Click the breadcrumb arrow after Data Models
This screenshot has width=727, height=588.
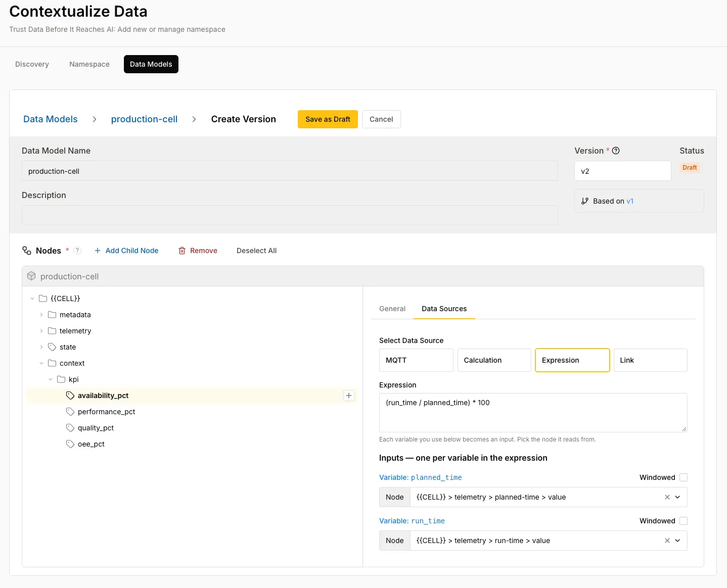point(95,119)
